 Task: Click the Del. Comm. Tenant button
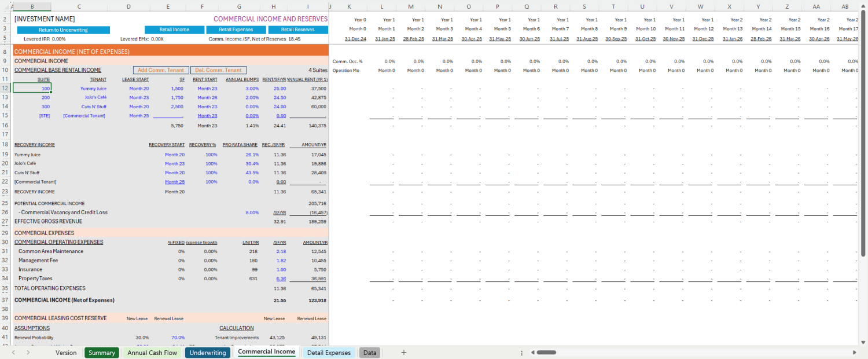pyautogui.click(x=218, y=70)
